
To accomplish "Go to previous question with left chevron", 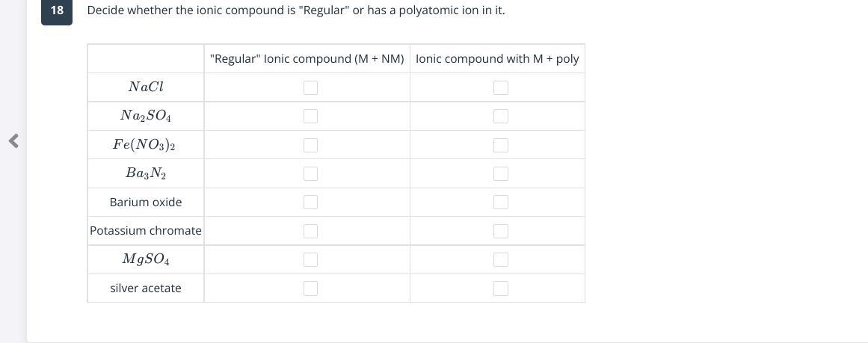I will tap(14, 141).
